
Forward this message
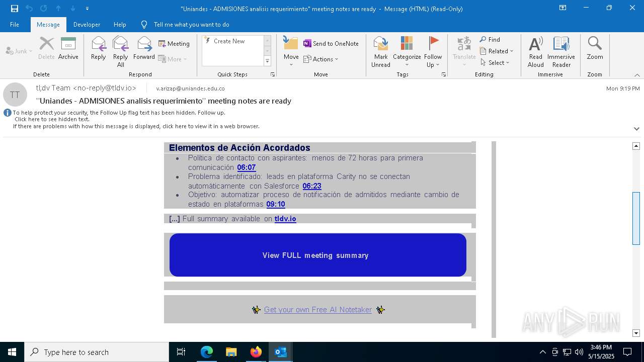pyautogui.click(x=144, y=49)
